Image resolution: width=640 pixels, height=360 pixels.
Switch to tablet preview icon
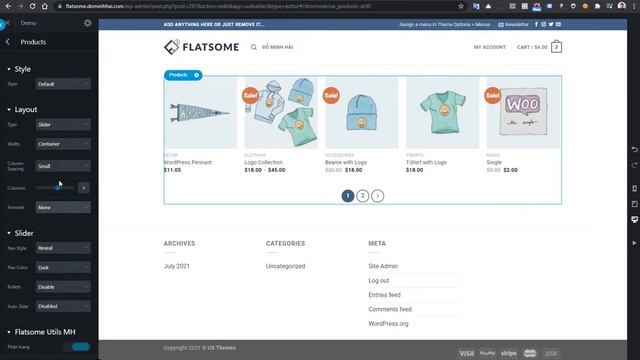(634, 204)
